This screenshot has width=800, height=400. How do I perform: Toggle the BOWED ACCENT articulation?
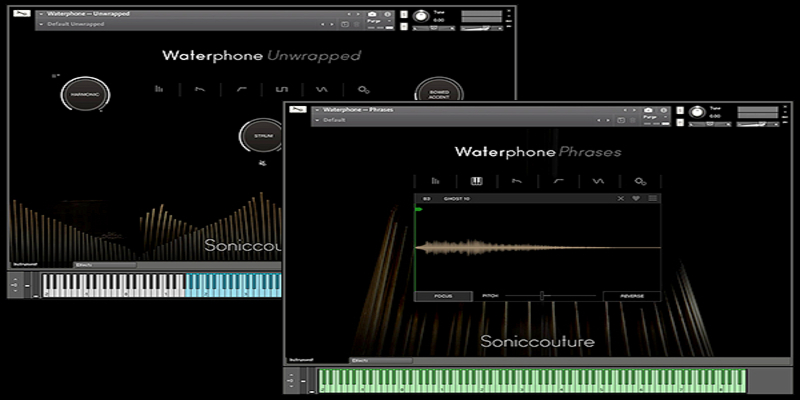(x=439, y=93)
